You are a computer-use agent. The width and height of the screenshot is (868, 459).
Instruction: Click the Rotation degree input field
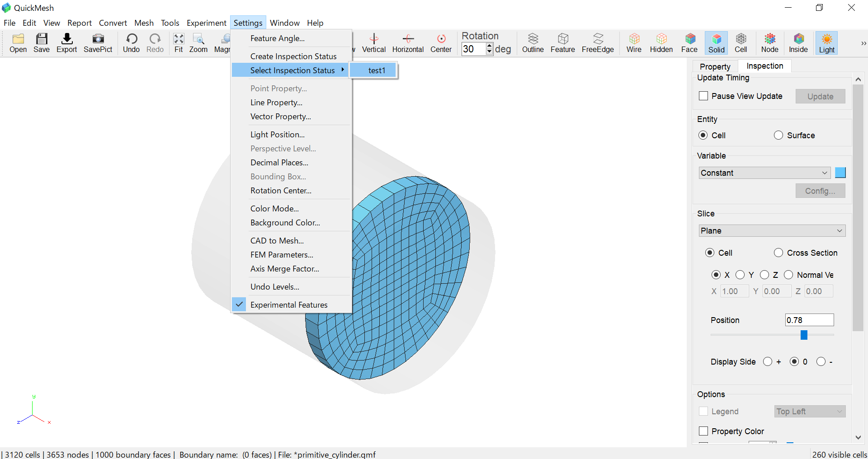[x=474, y=49]
